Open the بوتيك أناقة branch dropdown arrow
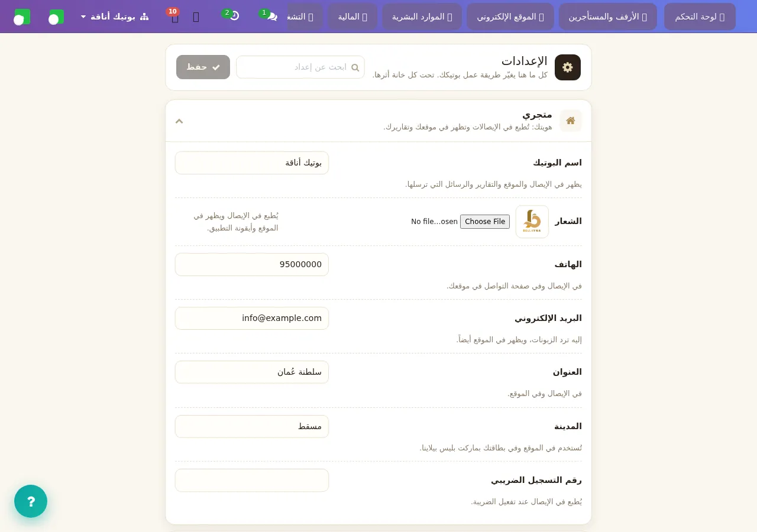757x532 pixels. pos(83,17)
